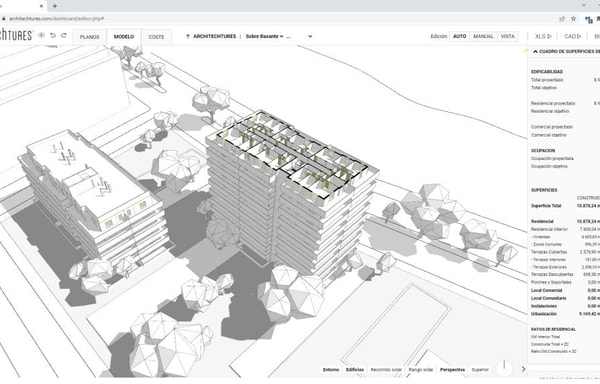This screenshot has height=384, width=600.
Task: Click 'Superficie Total' row label
Action: pyautogui.click(x=546, y=206)
